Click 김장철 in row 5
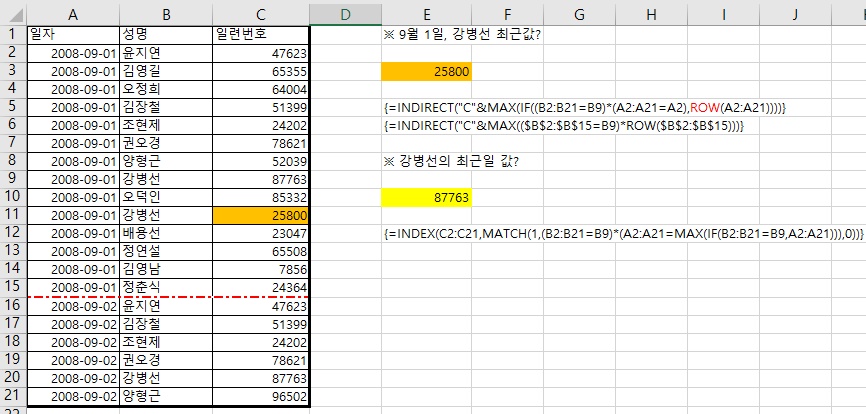 tap(165, 107)
